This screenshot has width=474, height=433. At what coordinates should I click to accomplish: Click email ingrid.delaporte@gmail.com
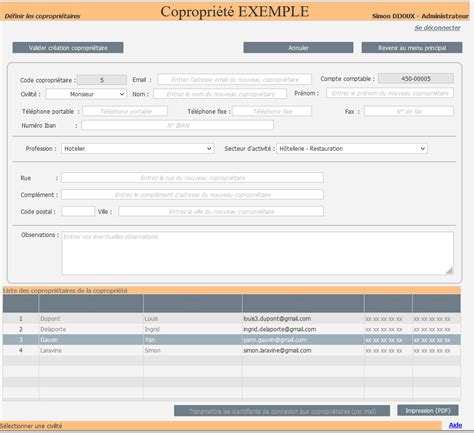(280, 329)
